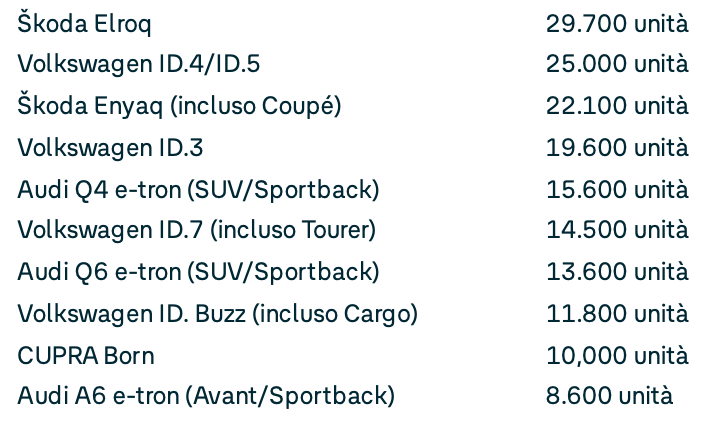The width and height of the screenshot is (703, 433).
Task: Click the 10,000 unità value
Action: click(x=616, y=356)
